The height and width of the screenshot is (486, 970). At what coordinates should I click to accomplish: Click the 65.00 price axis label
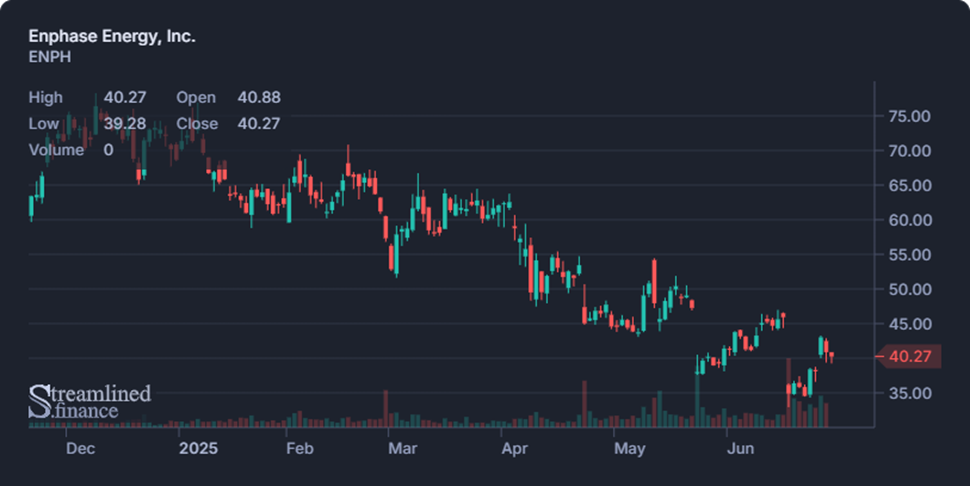tap(909, 185)
